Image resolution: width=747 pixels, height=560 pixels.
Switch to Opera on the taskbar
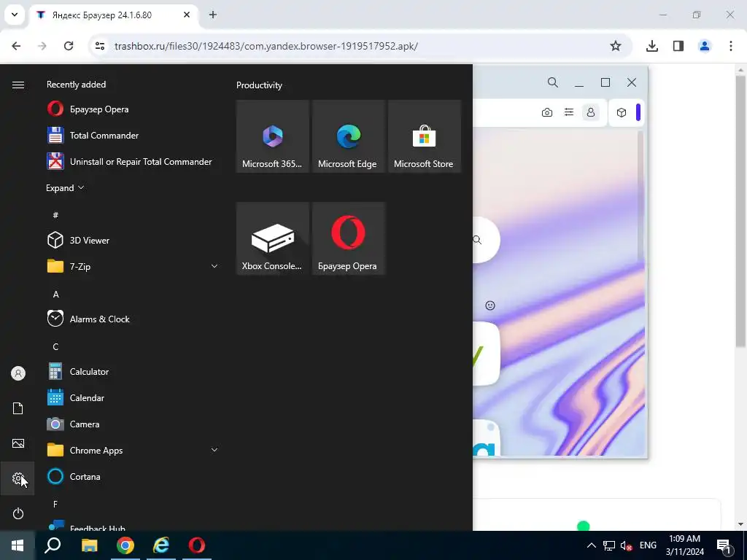(x=197, y=545)
